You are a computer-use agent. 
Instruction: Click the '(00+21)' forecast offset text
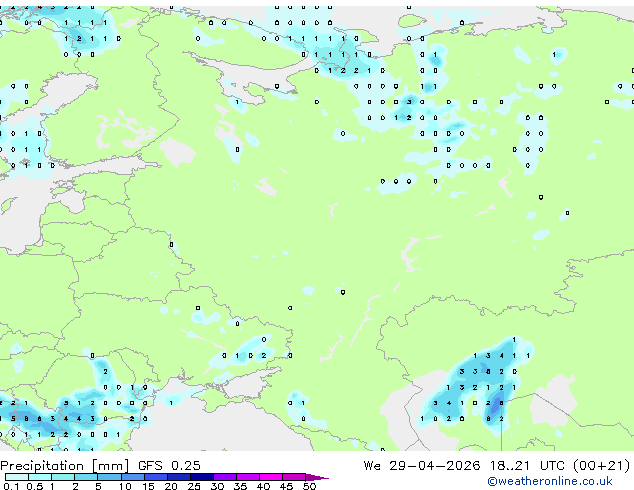(x=602, y=466)
